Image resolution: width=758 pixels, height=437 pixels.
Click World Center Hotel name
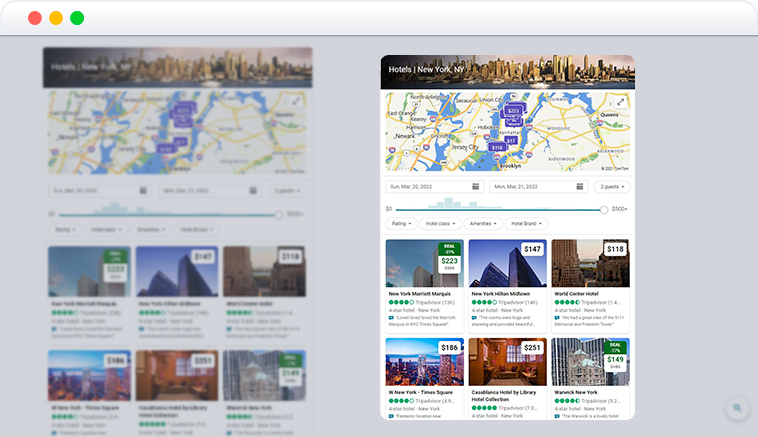pyautogui.click(x=576, y=294)
